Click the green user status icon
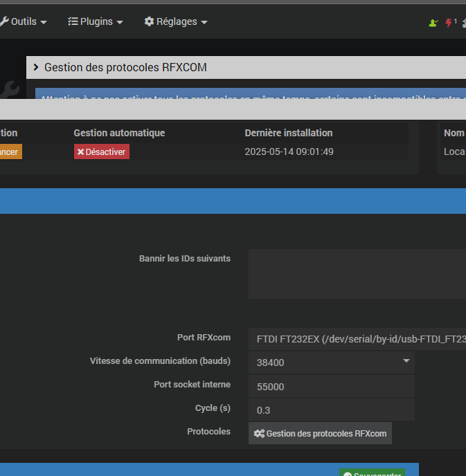Image resolution: width=466 pixels, height=476 pixels. coord(433,23)
